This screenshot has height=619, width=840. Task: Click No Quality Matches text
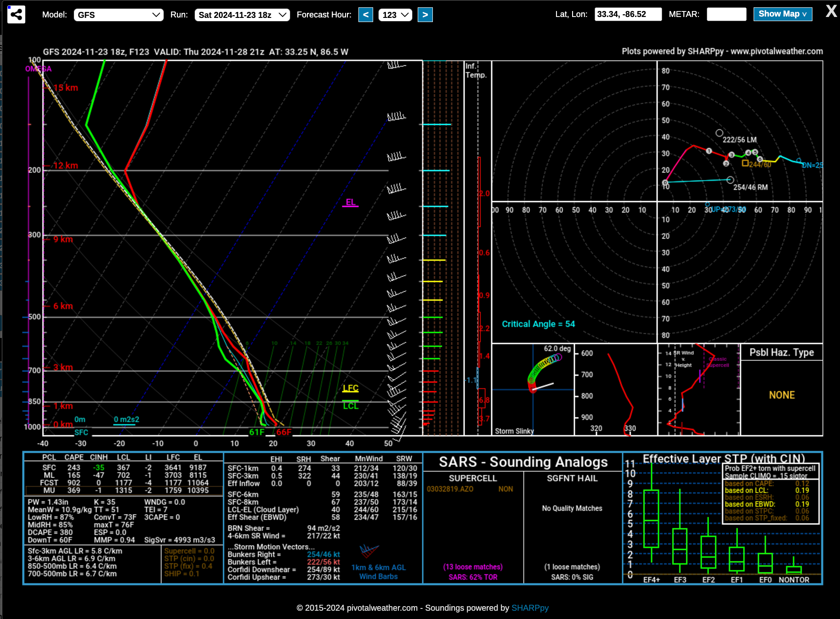pyautogui.click(x=572, y=508)
